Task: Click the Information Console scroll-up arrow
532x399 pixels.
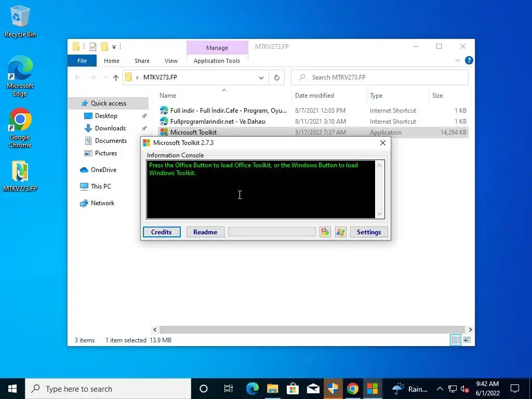Action: click(380, 165)
